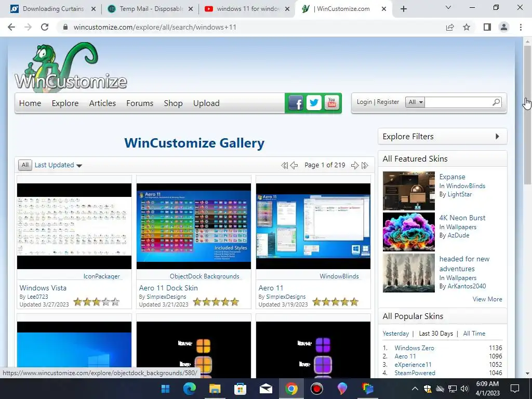Open IconPackager category link

[102, 276]
